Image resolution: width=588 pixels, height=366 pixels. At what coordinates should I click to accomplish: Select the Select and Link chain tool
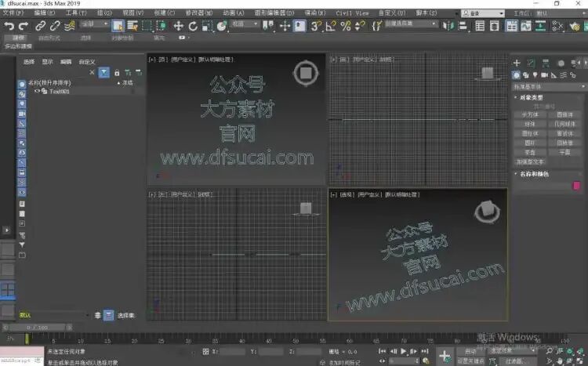tap(40, 26)
